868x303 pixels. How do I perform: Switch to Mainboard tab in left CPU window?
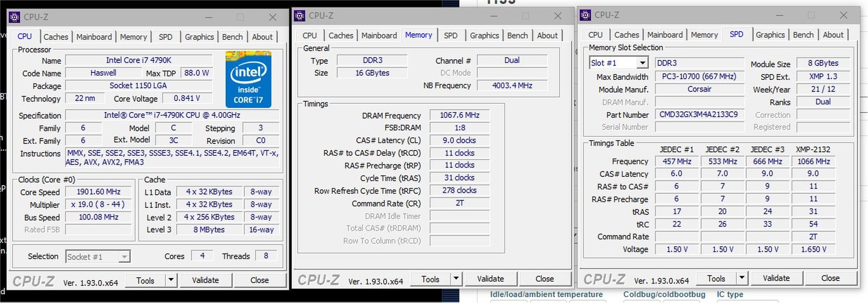(x=94, y=37)
